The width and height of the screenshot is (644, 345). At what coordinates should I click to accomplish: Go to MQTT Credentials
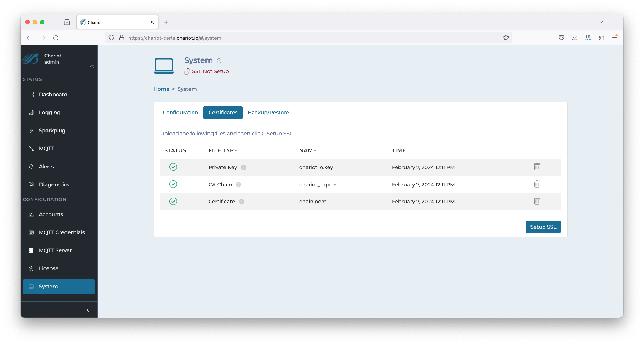tap(59, 232)
